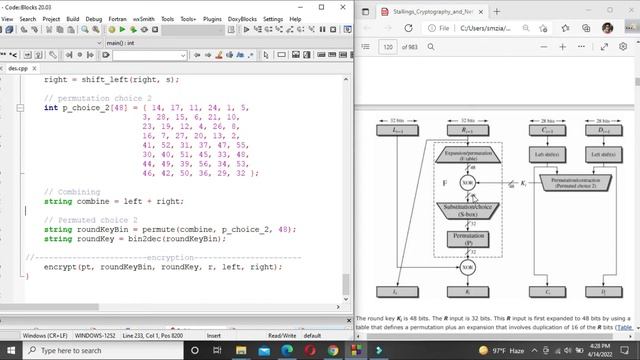Click the PDF search magnifier icon
Screen dimensions: 640x360
(x=431, y=47)
